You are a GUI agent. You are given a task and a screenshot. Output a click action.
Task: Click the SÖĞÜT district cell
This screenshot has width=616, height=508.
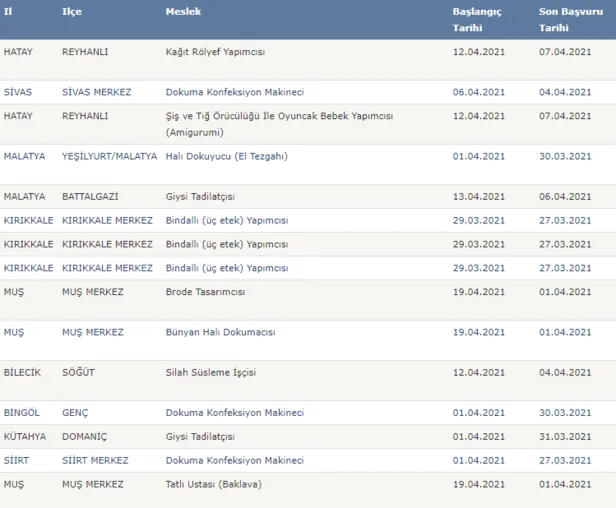(79, 372)
